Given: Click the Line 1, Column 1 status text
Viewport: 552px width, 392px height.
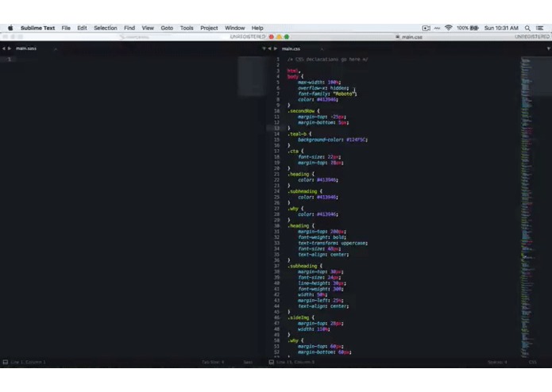Looking at the screenshot, I should coord(28,362).
